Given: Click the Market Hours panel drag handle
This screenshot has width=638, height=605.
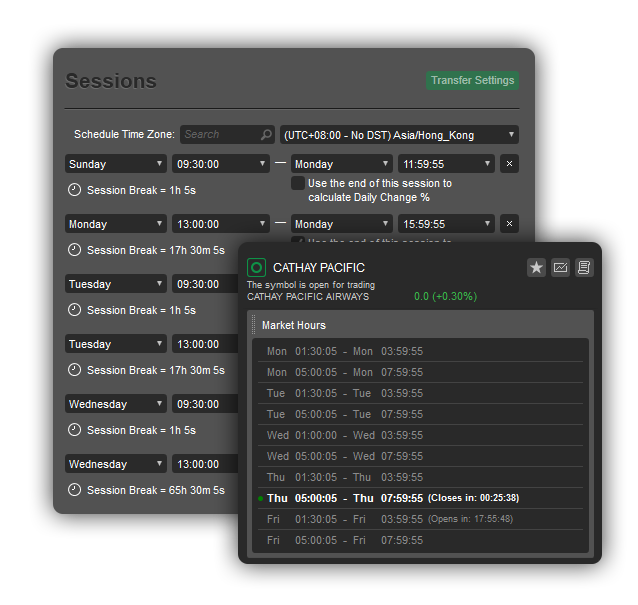Looking at the screenshot, I should [253, 325].
